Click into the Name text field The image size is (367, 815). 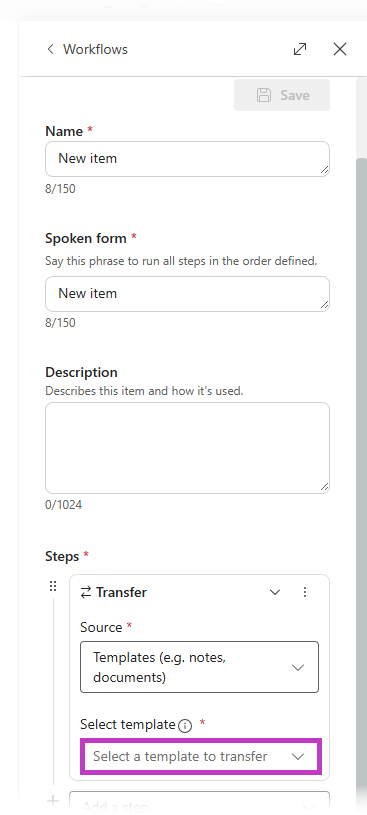coord(187,159)
